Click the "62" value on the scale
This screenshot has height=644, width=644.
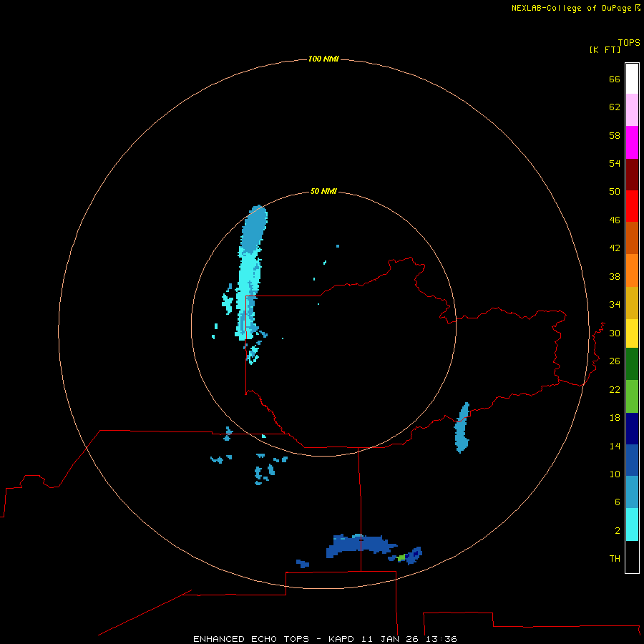click(615, 107)
